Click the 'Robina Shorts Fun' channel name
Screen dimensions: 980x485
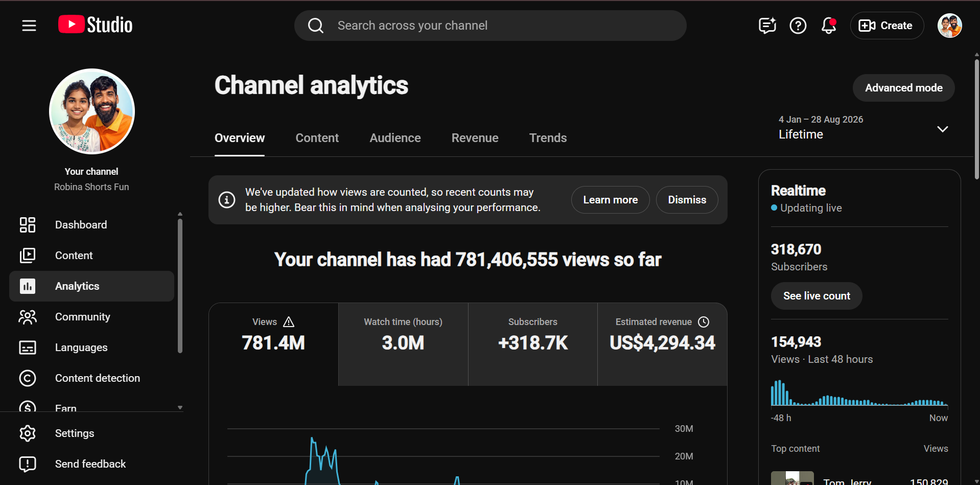click(91, 187)
